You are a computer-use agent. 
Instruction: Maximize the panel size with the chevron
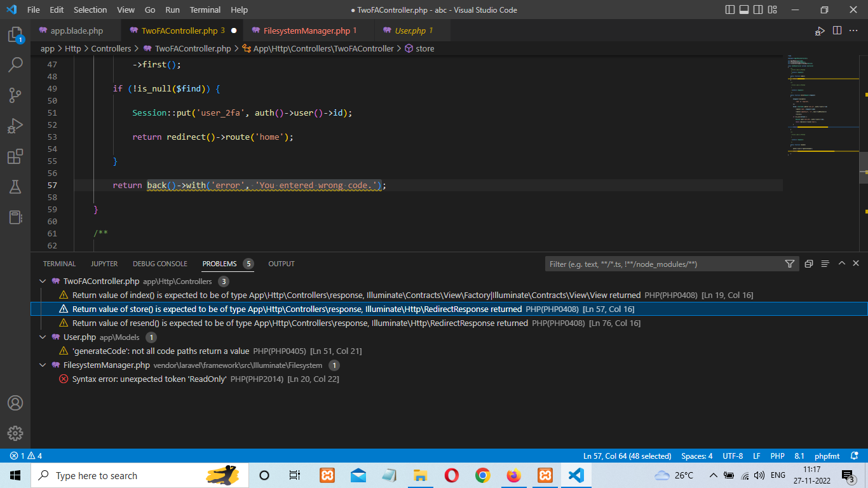(x=841, y=264)
